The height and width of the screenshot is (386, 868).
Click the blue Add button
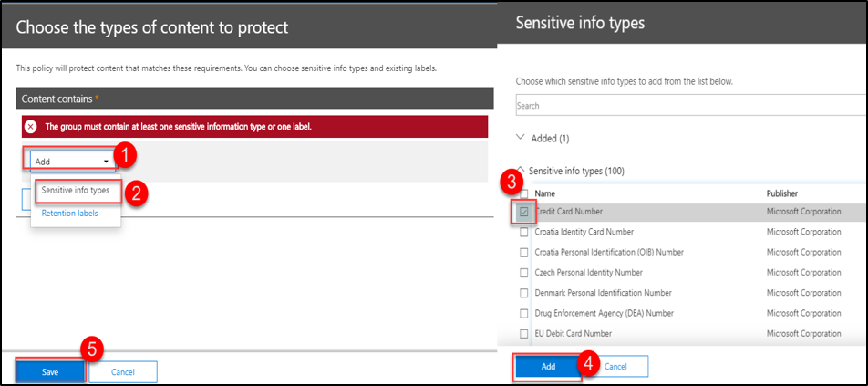[x=548, y=366]
